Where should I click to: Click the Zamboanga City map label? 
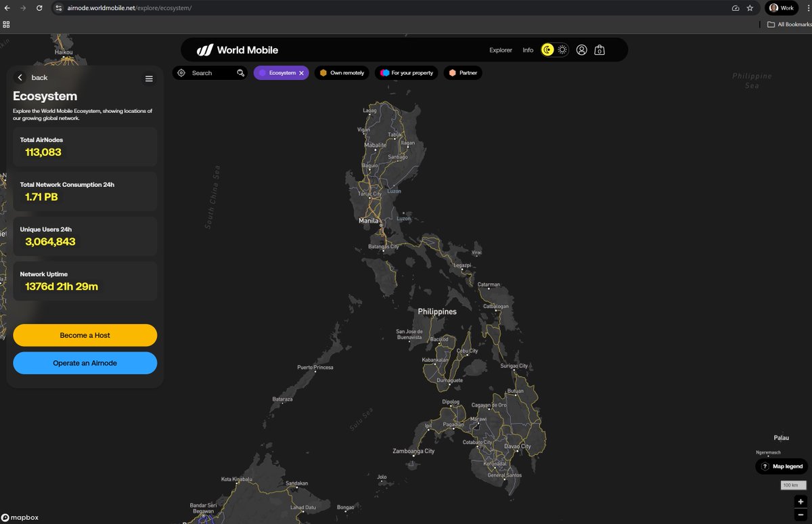(413, 451)
